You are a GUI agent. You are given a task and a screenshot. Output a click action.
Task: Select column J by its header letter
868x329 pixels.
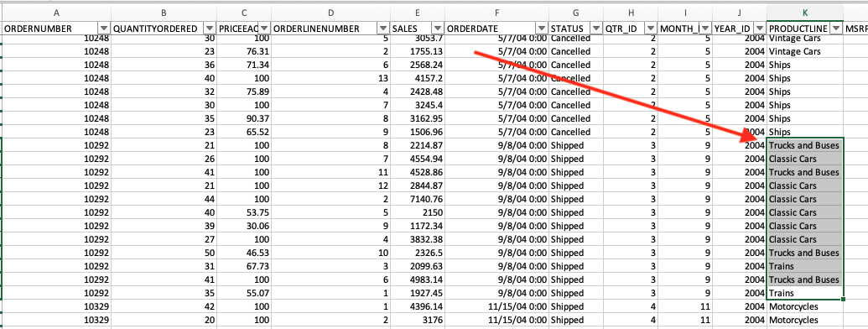740,13
